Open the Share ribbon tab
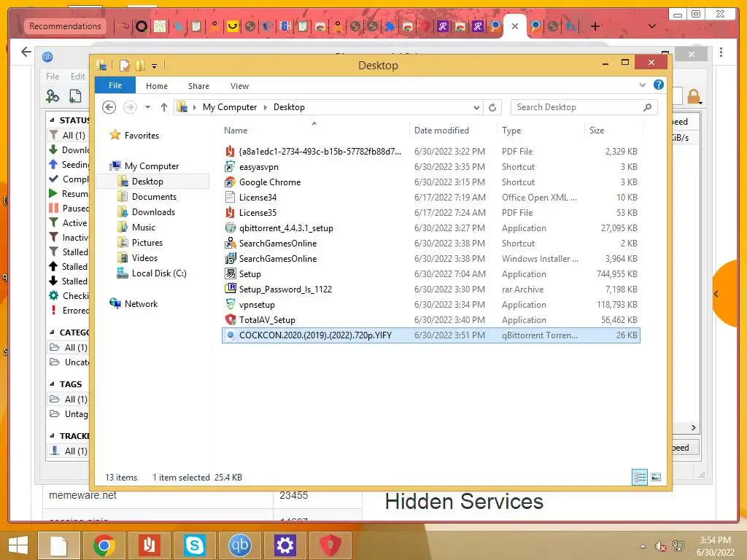747x560 pixels. [x=198, y=86]
